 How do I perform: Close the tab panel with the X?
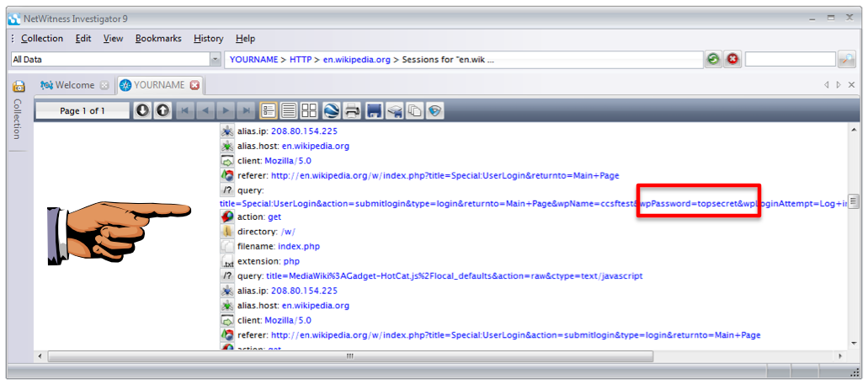click(851, 85)
